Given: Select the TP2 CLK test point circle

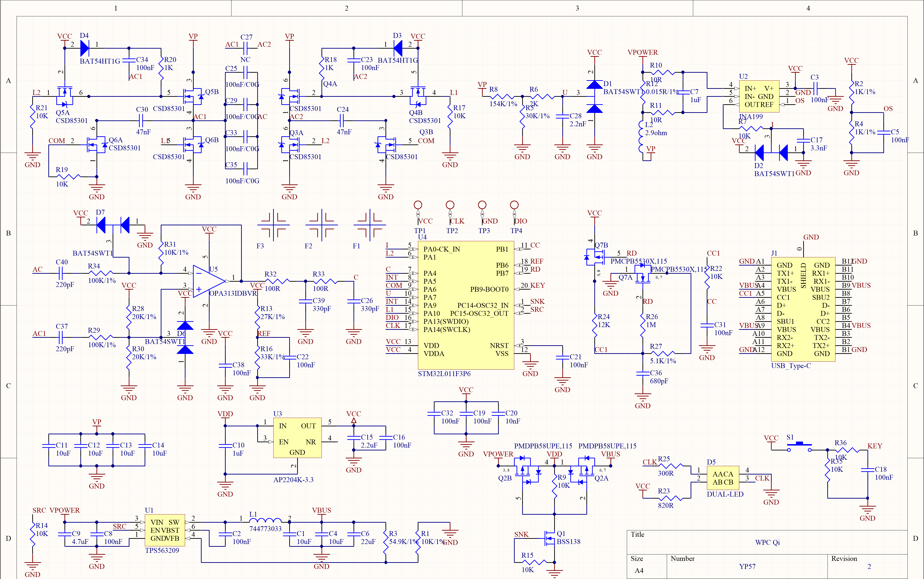Looking at the screenshot, I should pyautogui.click(x=450, y=205).
